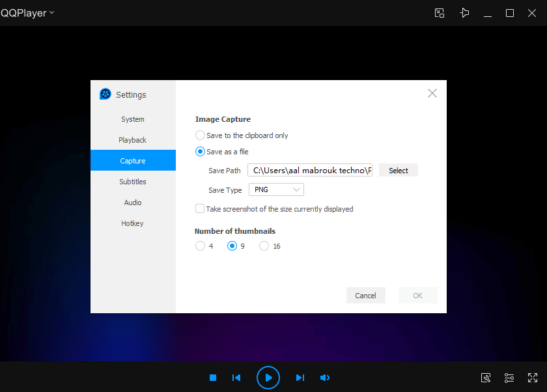547x392 pixels.
Task: Close the QQPlayer main window
Action: [x=531, y=13]
